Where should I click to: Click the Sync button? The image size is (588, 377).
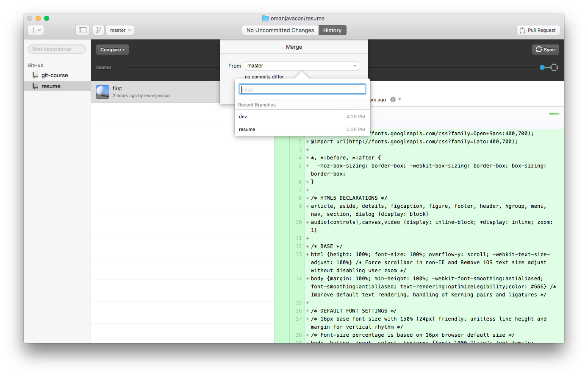(545, 50)
